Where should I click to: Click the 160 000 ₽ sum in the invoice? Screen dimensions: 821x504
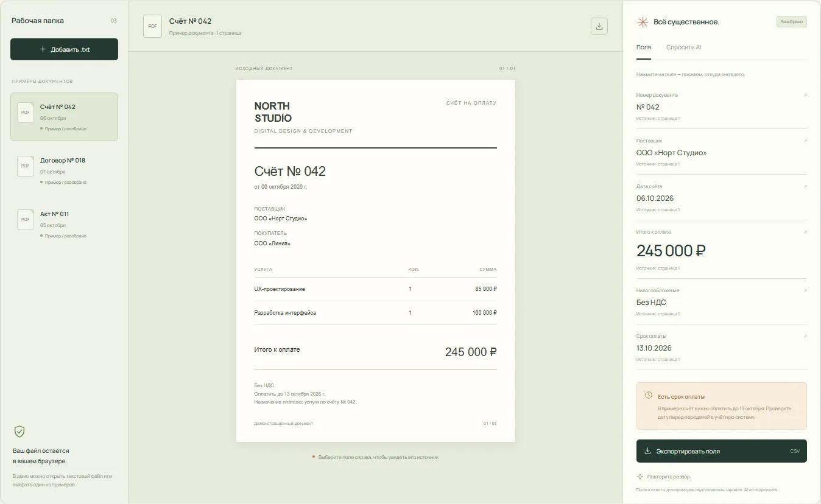click(x=485, y=313)
